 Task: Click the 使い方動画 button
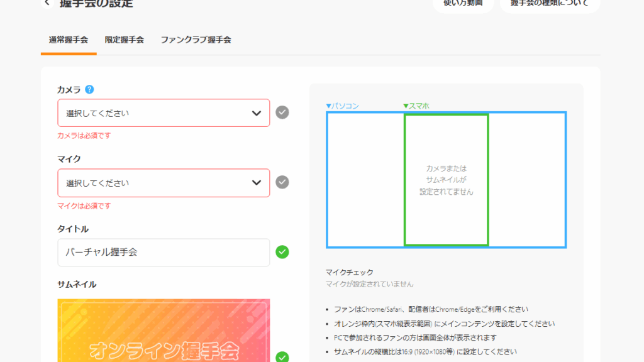(462, 4)
